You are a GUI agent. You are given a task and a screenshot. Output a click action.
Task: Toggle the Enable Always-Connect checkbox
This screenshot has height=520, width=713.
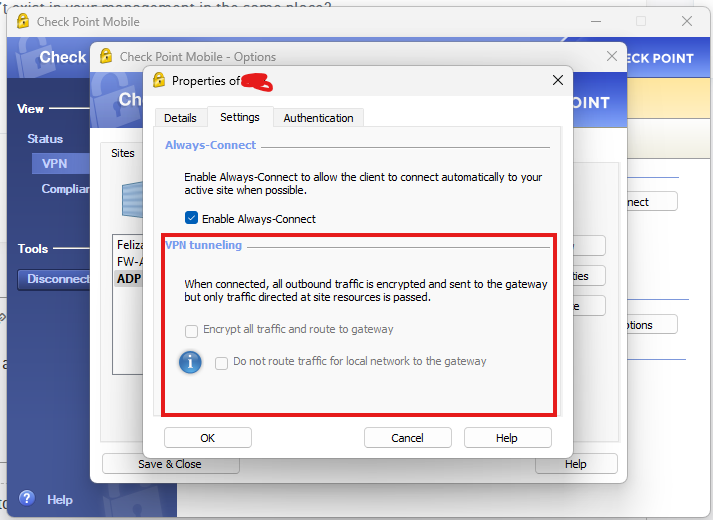pyautogui.click(x=191, y=218)
